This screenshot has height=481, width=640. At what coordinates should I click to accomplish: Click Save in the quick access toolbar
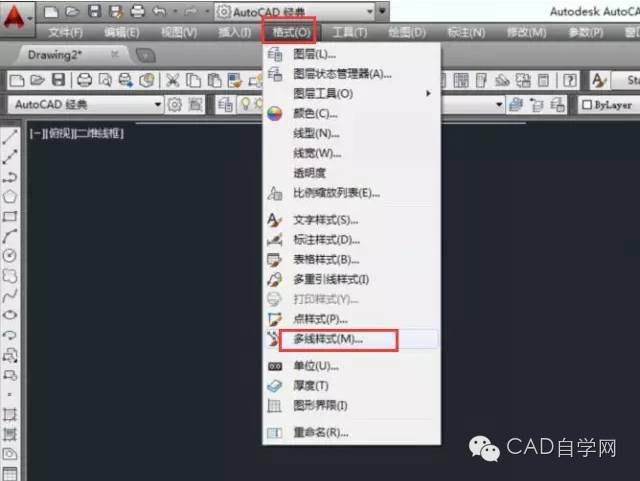(94, 11)
